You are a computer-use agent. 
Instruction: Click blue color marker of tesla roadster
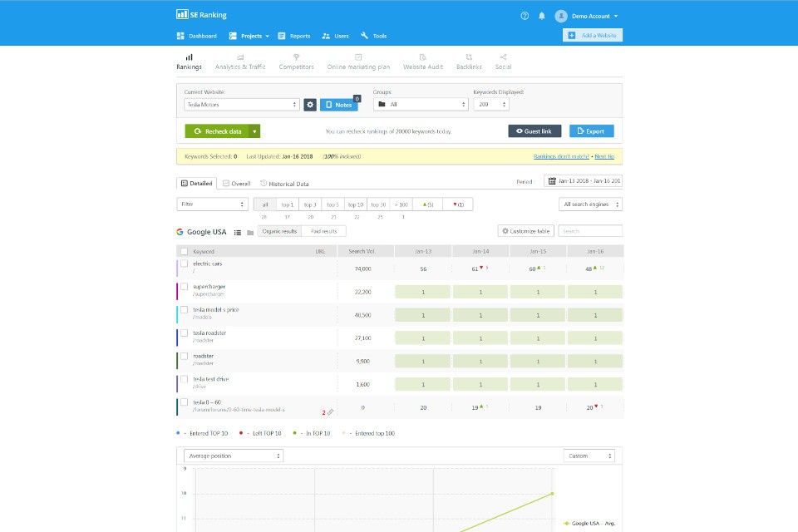tap(177, 337)
